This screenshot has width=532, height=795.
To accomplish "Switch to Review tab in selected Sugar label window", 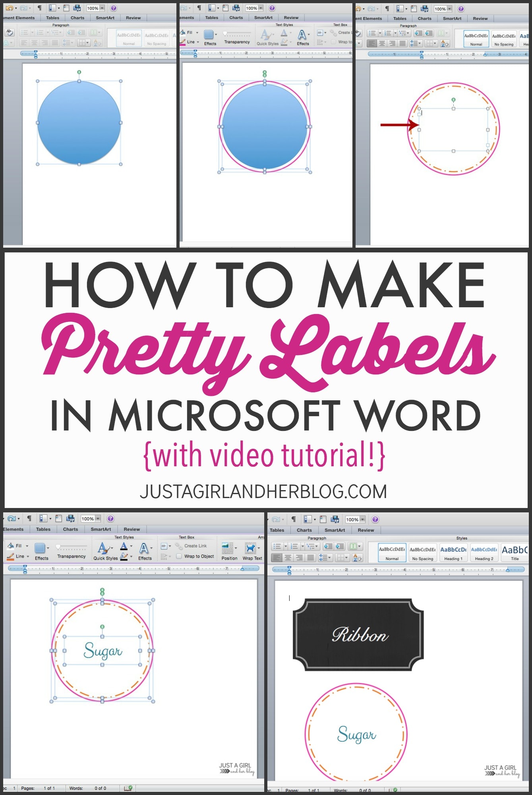I will click(x=132, y=529).
